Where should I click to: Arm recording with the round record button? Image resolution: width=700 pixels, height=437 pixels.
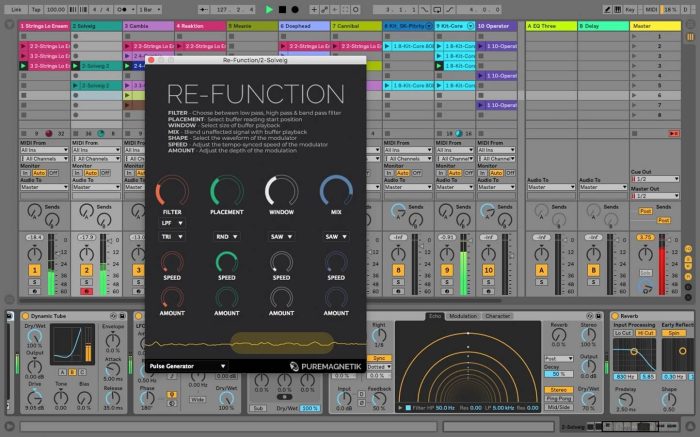coord(295,9)
